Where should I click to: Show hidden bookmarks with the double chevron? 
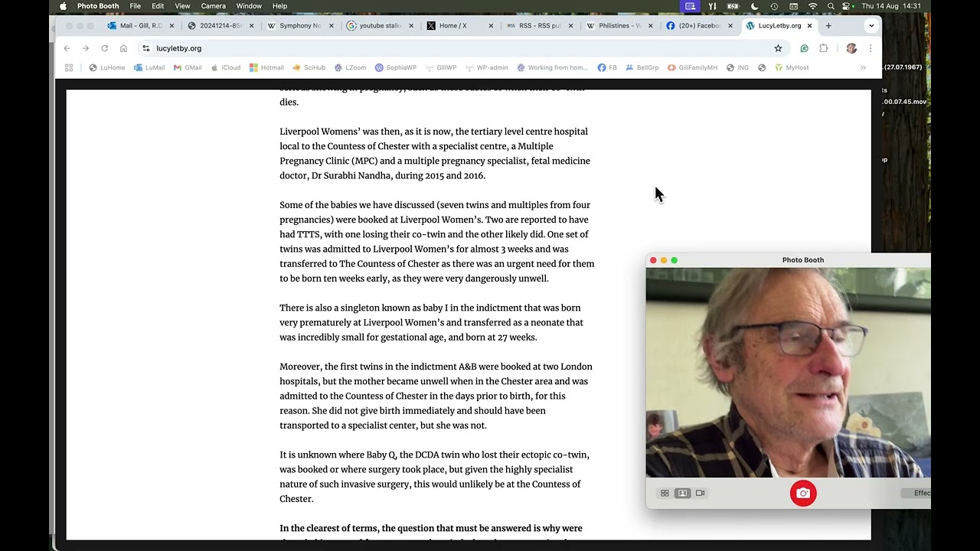click(x=863, y=67)
